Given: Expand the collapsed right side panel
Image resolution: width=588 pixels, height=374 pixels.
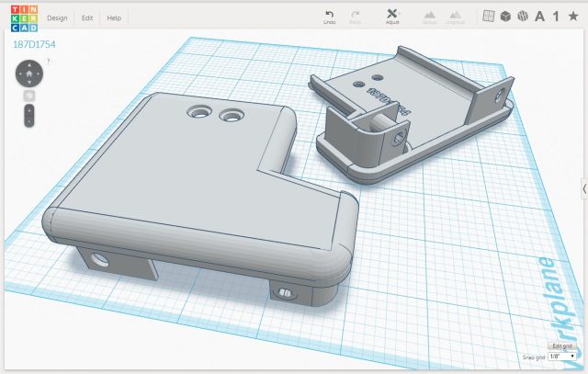Looking at the screenshot, I should coord(584,189).
